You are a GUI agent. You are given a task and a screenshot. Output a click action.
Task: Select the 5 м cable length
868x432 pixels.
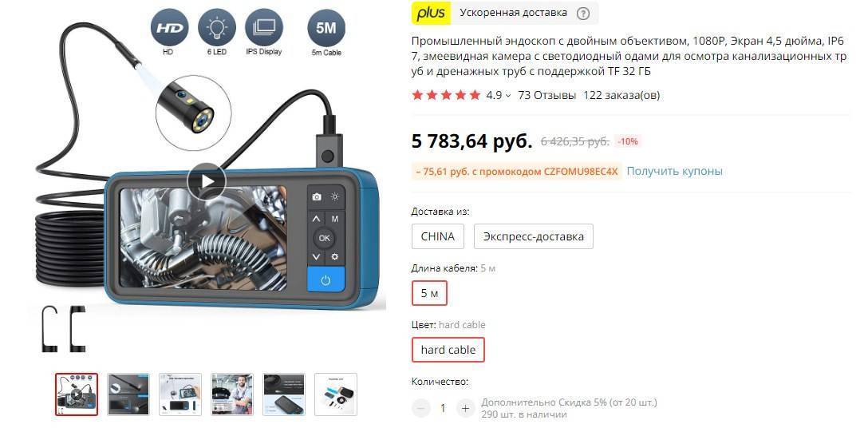[x=429, y=294]
